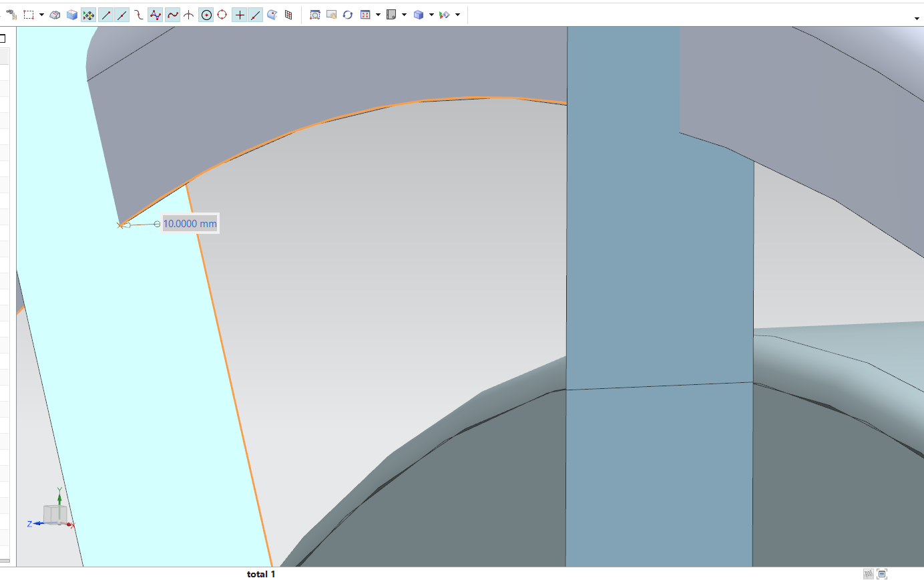Click the rendering style icon
The width and height of the screenshot is (924, 580).
[392, 15]
